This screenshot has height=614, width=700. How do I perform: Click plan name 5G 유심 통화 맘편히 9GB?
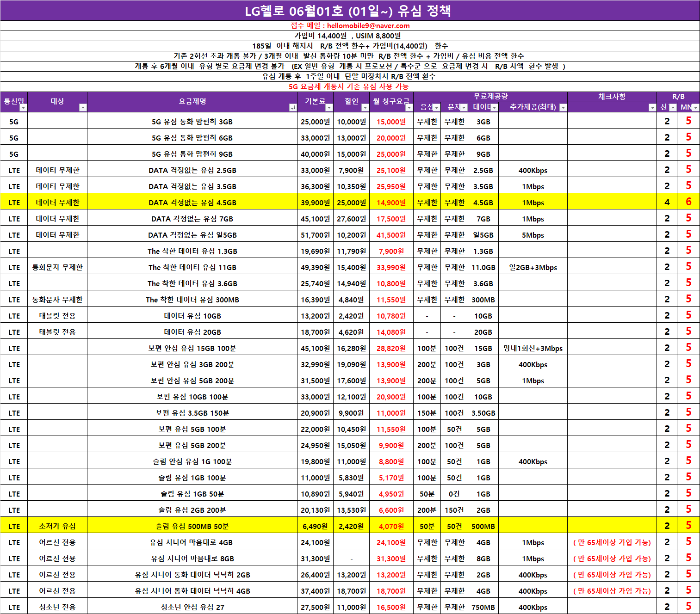192,154
